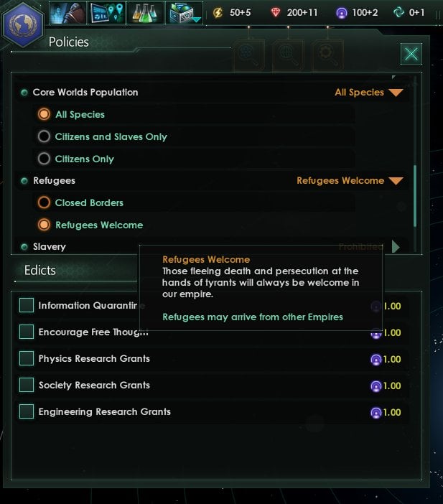Click the red minerals gem icon
The image size is (443, 504).
[x=276, y=12]
